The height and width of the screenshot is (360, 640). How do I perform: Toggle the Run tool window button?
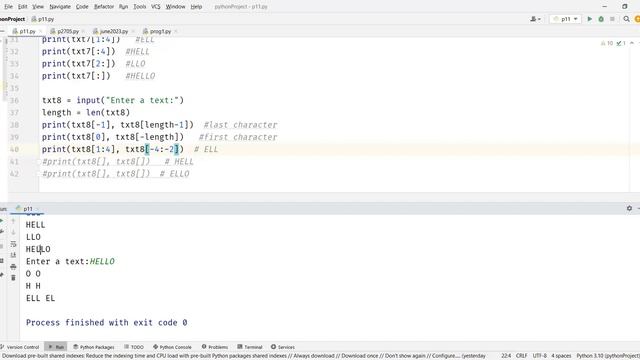[x=56, y=347]
